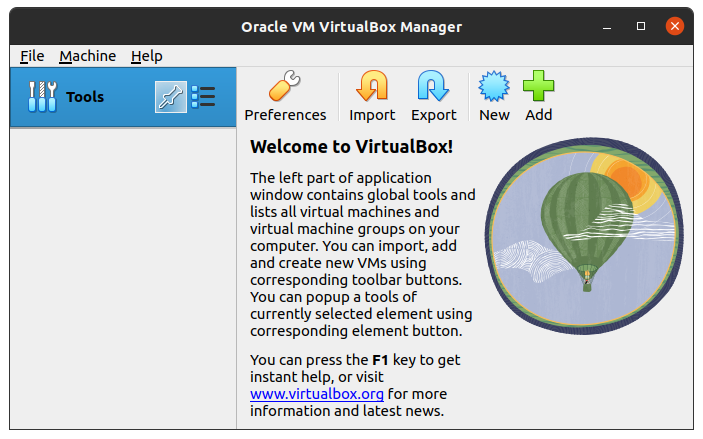The height and width of the screenshot is (439, 703).
Task: Click the Export appliance arrow icon
Action: point(433,86)
